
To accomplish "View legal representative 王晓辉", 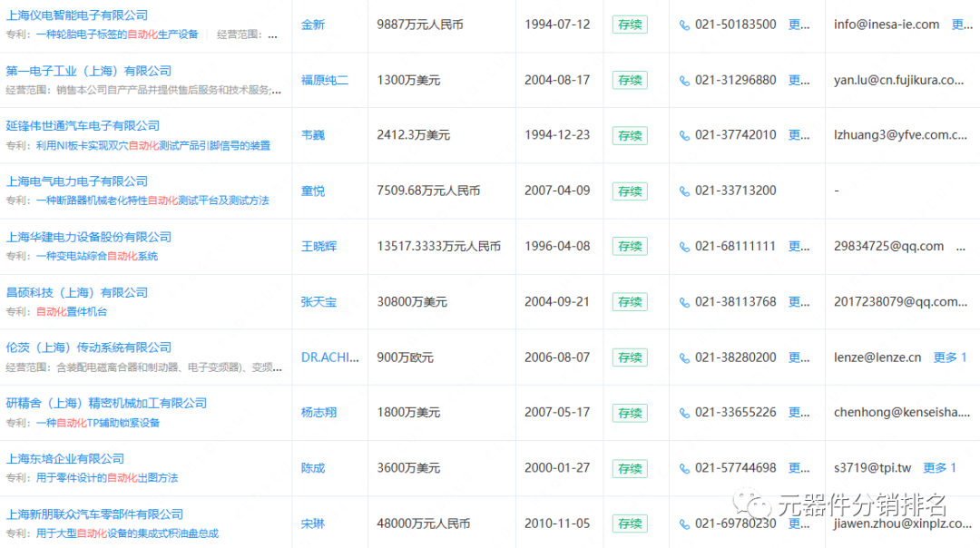I will [x=318, y=247].
